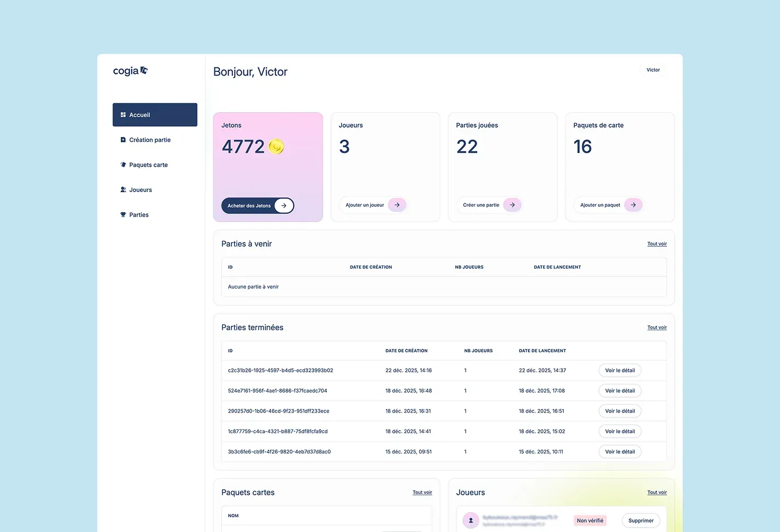
Task: Click the Paquets de carte count 16
Action: [583, 146]
